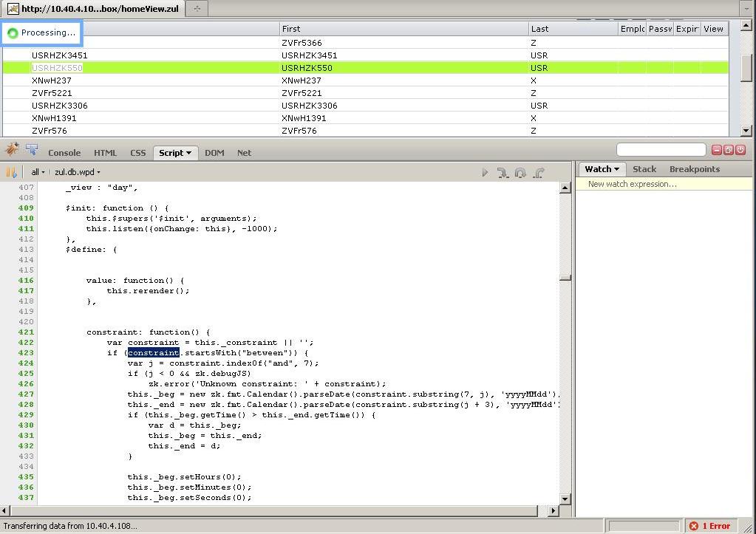Click the Step Over debugger icon
The width and height of the screenshot is (756, 534).
point(520,173)
